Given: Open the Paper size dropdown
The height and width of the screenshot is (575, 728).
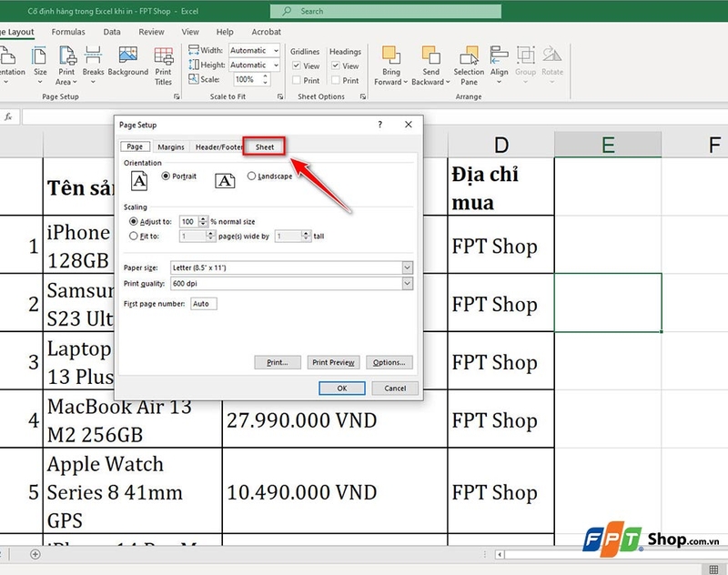Looking at the screenshot, I should 407,267.
